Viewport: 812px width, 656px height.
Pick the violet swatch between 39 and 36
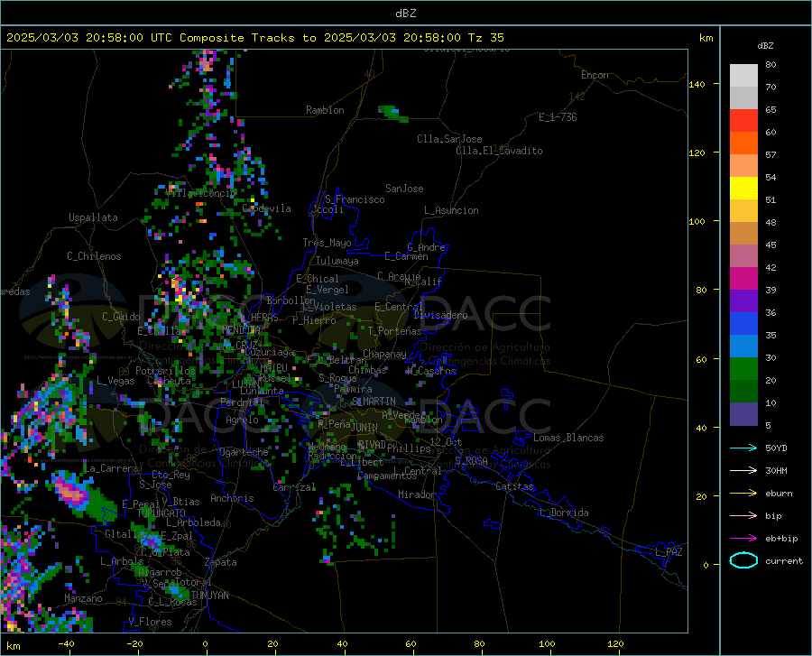pos(743,301)
